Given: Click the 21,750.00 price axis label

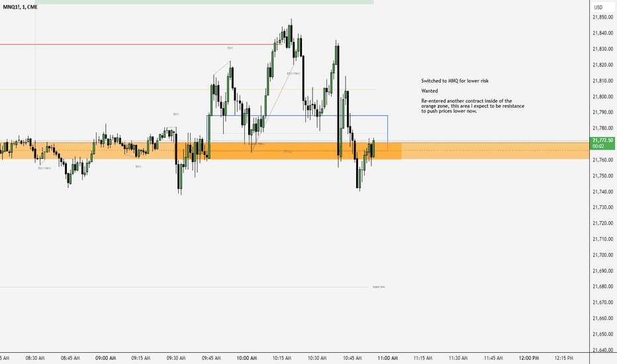Looking at the screenshot, I should tap(603, 176).
